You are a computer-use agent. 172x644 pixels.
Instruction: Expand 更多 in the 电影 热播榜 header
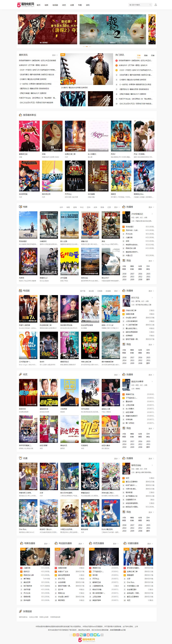click(x=151, y=207)
